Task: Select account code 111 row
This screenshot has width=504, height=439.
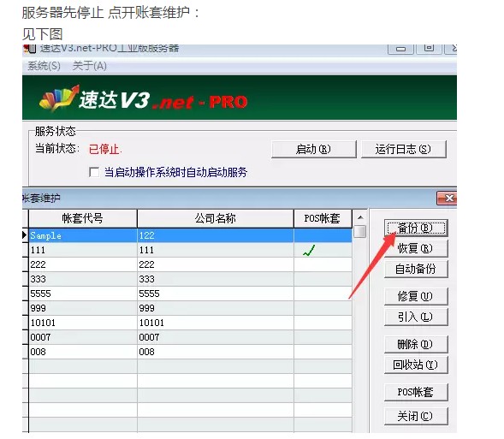Action: point(190,250)
